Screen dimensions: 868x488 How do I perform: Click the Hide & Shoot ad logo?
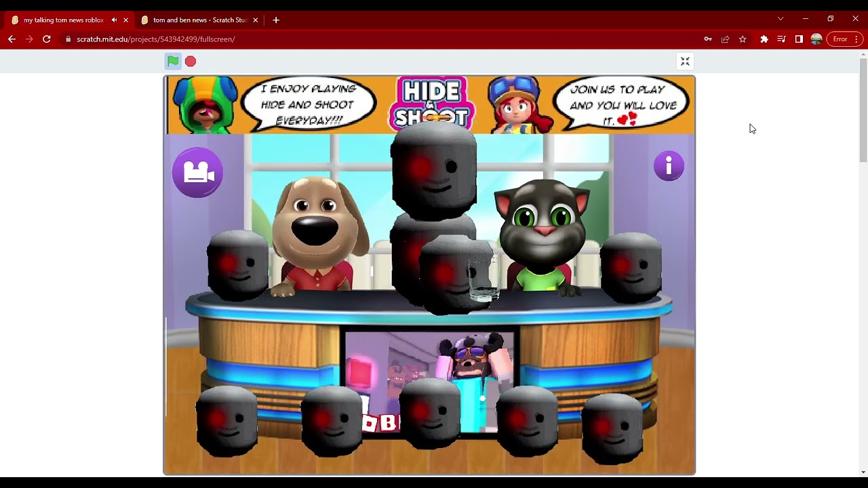[431, 104]
